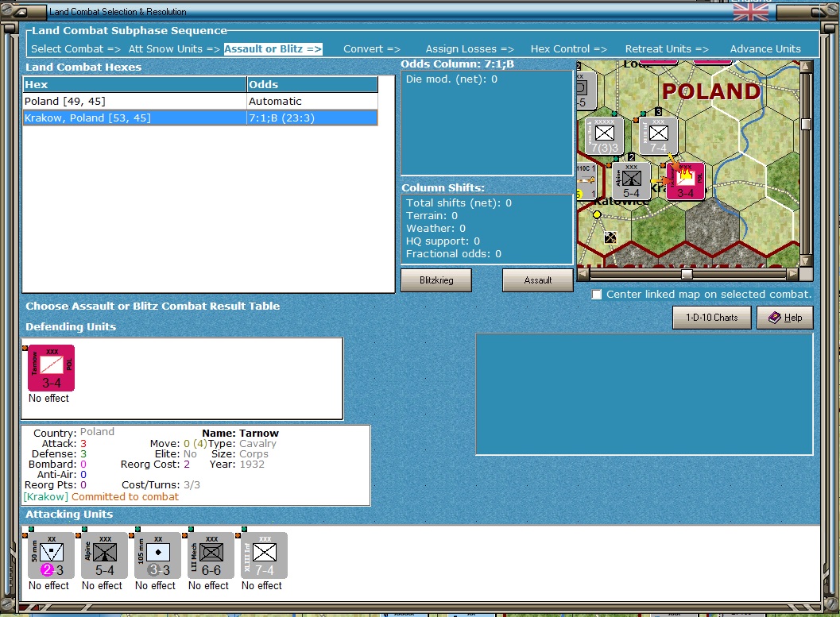
Task: Select the 105 mm artillery attacking unit
Action: pos(157,555)
